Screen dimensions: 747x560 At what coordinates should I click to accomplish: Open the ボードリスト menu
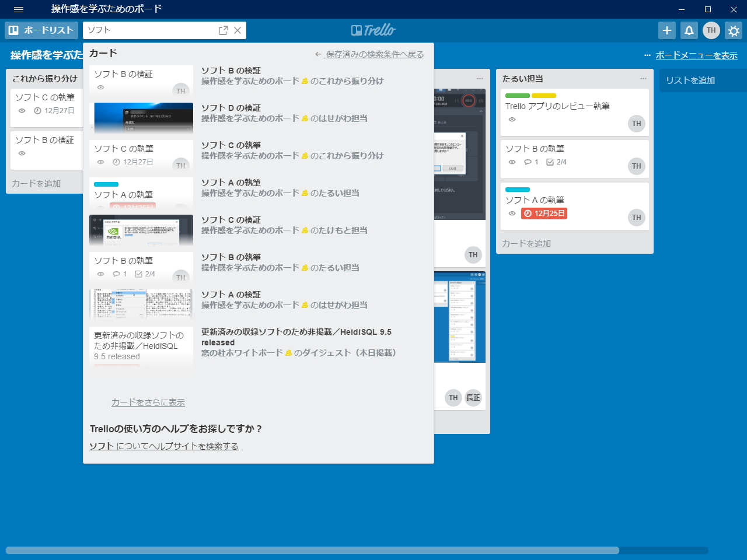coord(41,30)
